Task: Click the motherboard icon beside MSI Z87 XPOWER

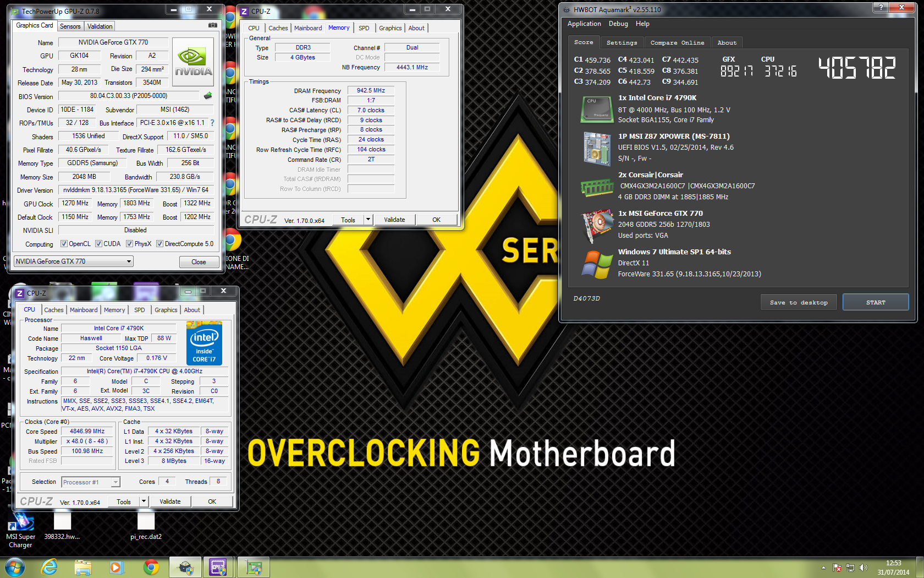Action: click(597, 149)
